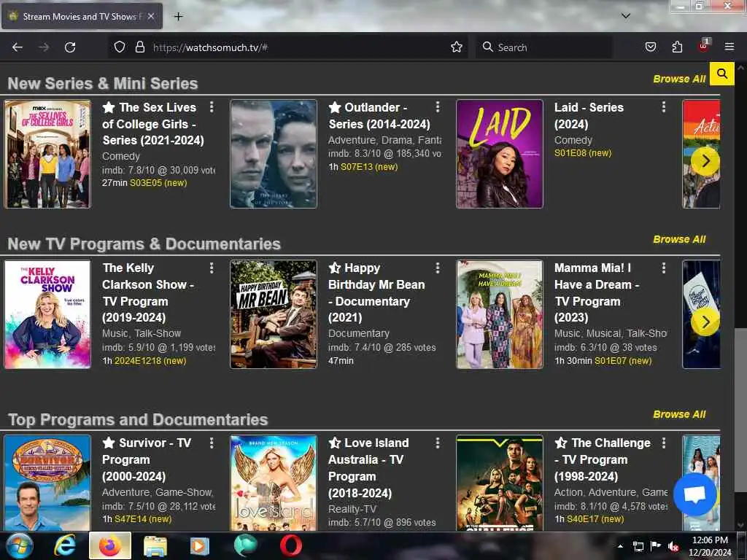The width and height of the screenshot is (747, 560).
Task: Open the Extensions puzzle icon
Action: point(677,47)
